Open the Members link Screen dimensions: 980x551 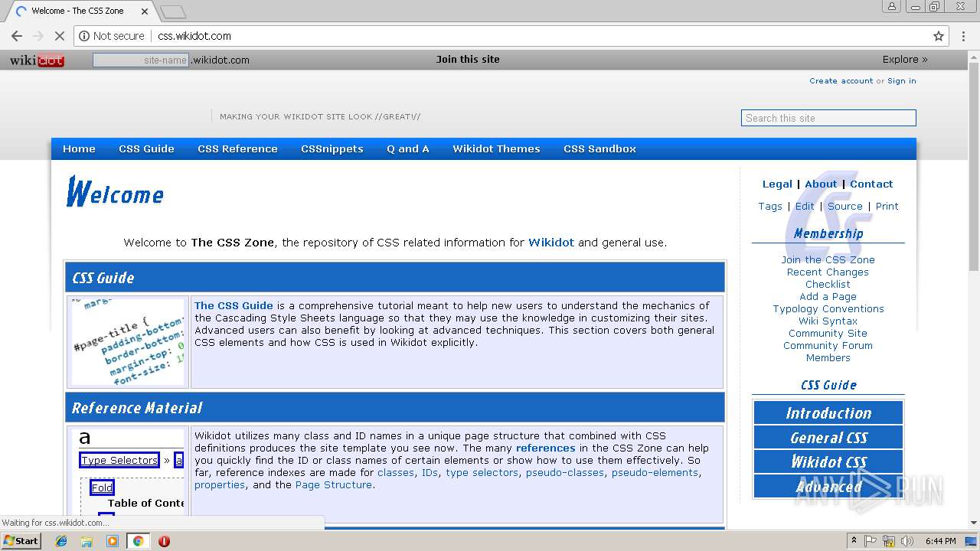coord(828,357)
